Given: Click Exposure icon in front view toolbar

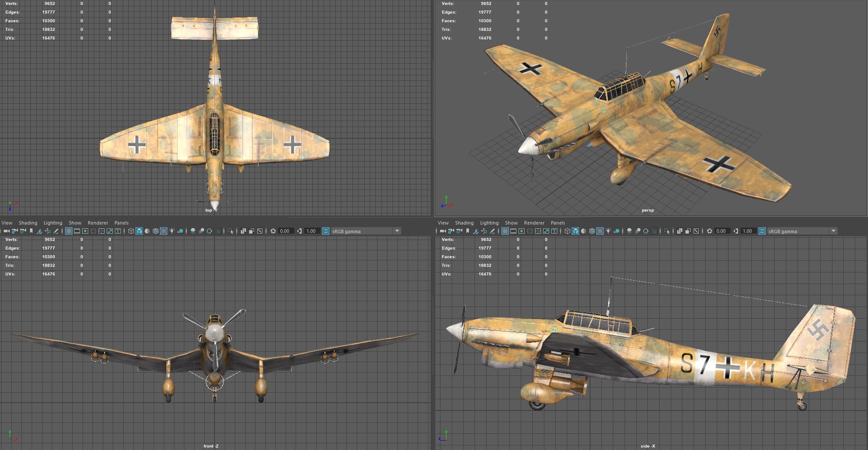Looking at the screenshot, I should pyautogui.click(x=273, y=231).
